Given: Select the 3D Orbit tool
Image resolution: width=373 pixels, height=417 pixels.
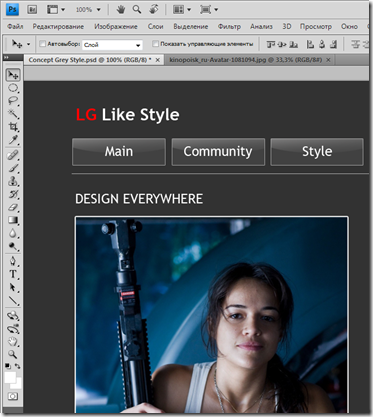Looking at the screenshot, I should point(13,329).
